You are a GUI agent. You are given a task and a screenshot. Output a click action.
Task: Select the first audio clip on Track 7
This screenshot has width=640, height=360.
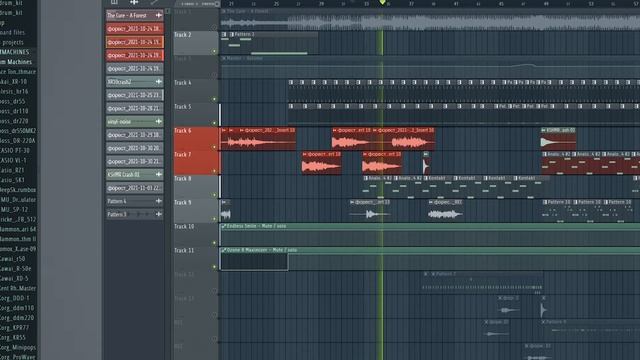(322, 163)
